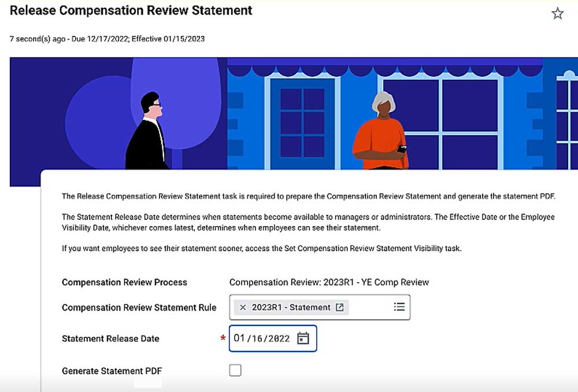Viewport: 578px width, 392px height.
Task: Add page to favorites with star icon
Action: tap(557, 14)
